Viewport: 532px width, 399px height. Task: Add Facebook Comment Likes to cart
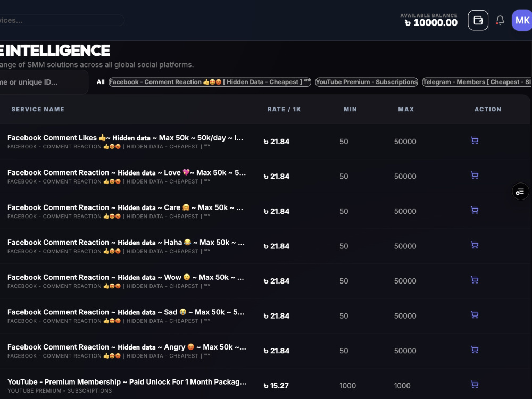475,140
